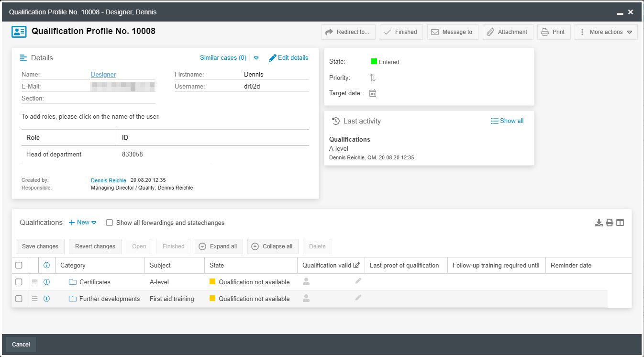
Task: Click the Edit details link
Action: tap(289, 58)
